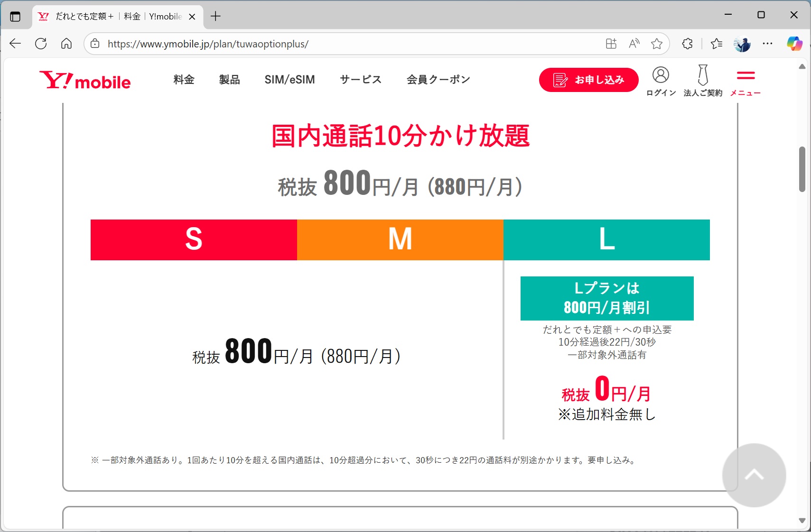Open the favorites bar list icon
Screen dimensions: 811x532
(x=717, y=44)
